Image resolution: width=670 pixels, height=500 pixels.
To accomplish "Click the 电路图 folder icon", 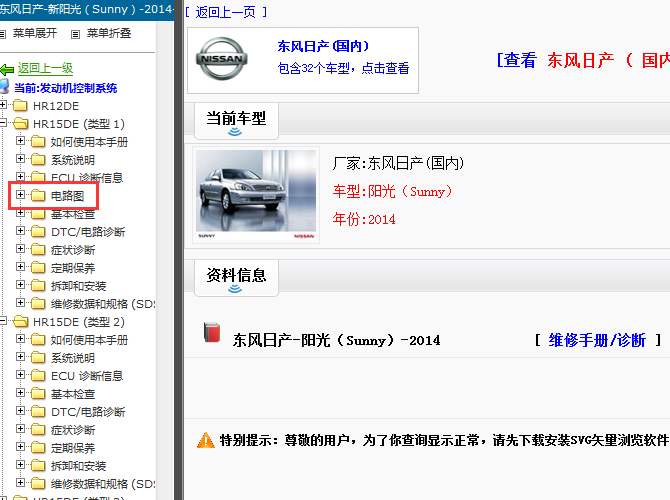I will [x=38, y=195].
